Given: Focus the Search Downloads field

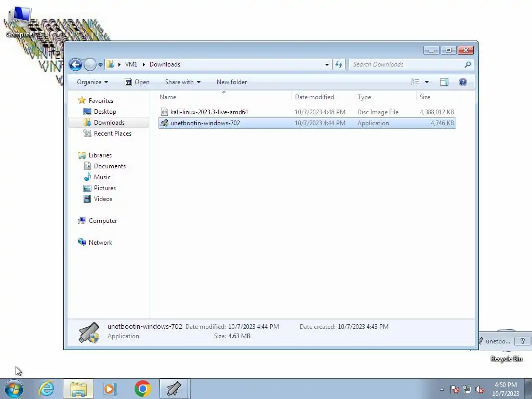Looking at the screenshot, I should pos(407,64).
